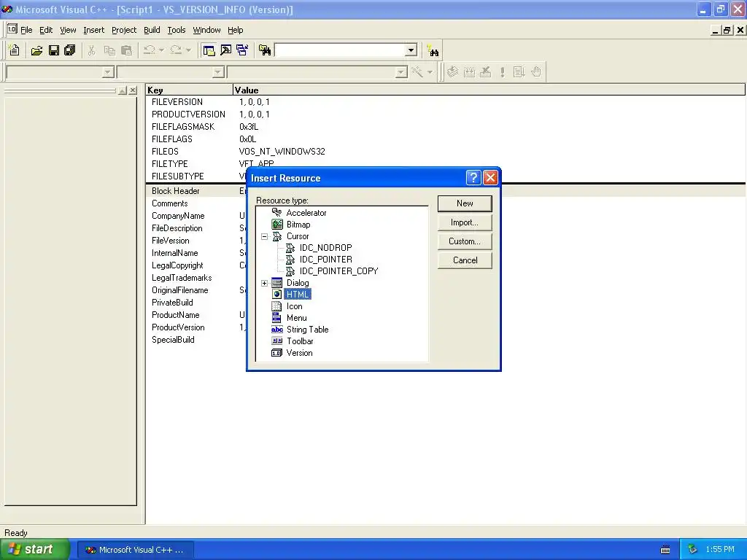Close the Insert Resource dialog
This screenshot has width=747, height=560.
click(490, 178)
